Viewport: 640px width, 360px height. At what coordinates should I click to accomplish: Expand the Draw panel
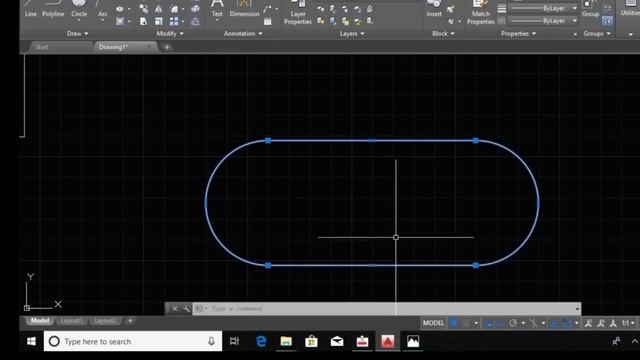pyautogui.click(x=78, y=33)
